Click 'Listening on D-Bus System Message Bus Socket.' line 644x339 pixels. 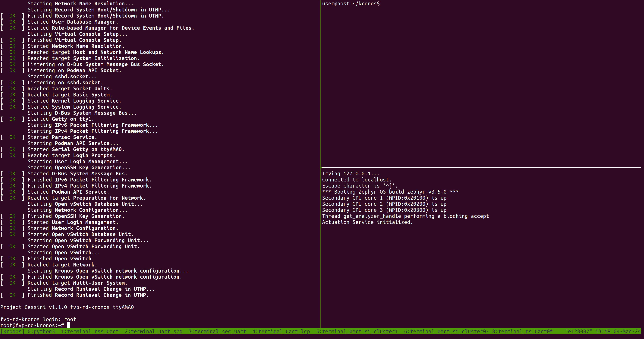95,64
